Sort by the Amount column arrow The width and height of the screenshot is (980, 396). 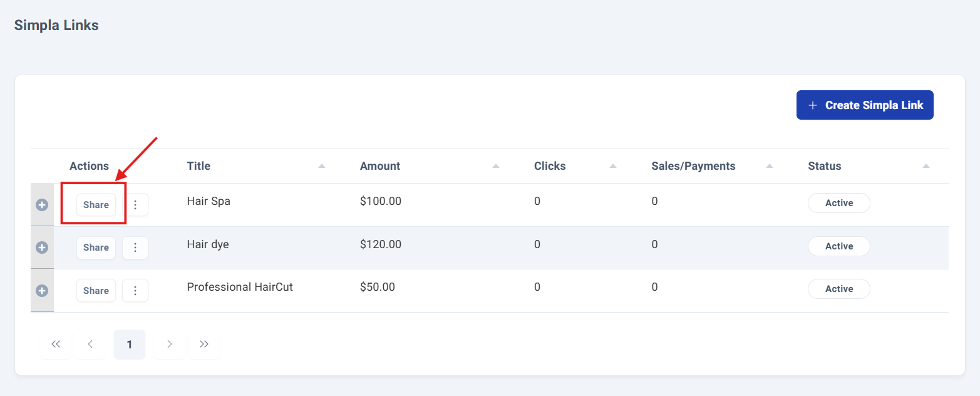click(x=495, y=166)
